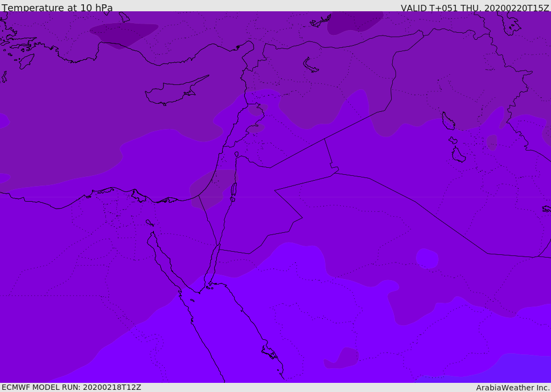
Task: Click the 'ArabiaWeather Inc.' credit text
Action: pos(513,388)
